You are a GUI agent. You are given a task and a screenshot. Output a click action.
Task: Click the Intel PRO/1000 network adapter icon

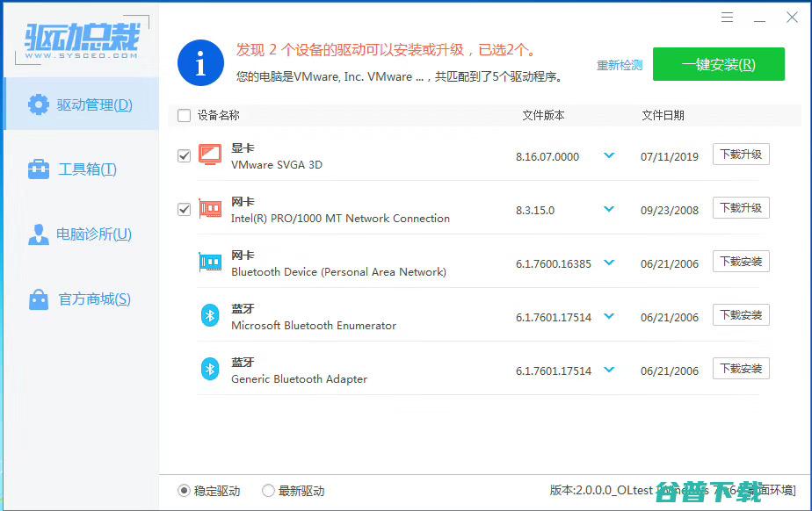pyautogui.click(x=210, y=207)
